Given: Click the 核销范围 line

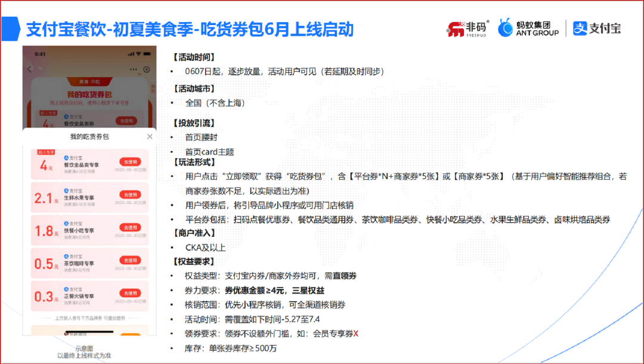Looking at the screenshot, I should coord(265,305).
